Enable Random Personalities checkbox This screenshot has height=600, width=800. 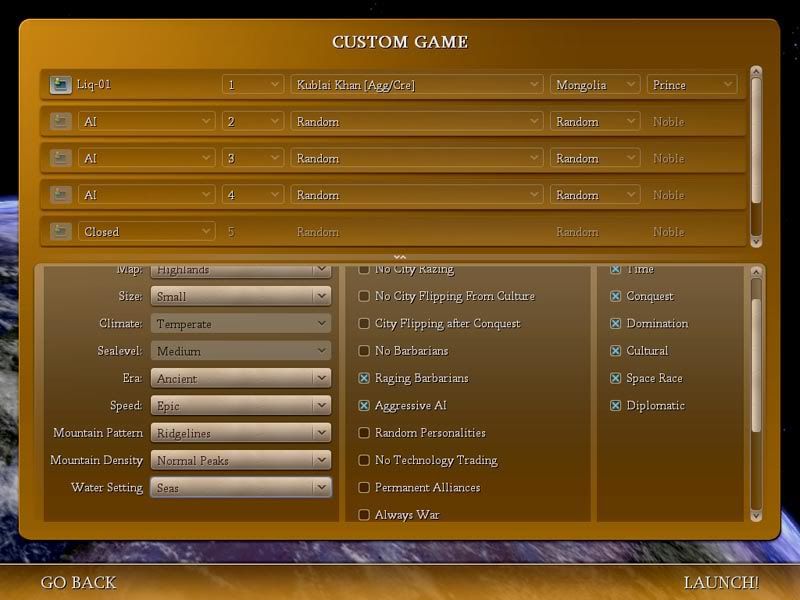coord(364,433)
